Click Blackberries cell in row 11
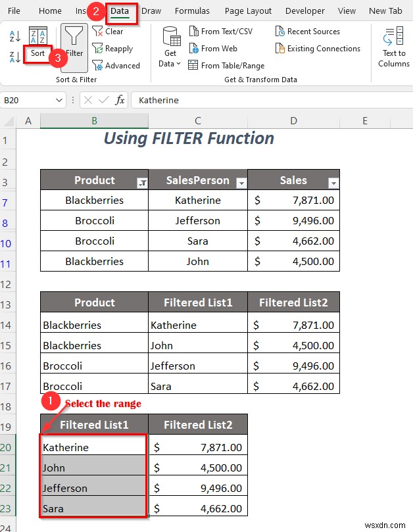Screen dimensions: 413x532 click(94, 261)
